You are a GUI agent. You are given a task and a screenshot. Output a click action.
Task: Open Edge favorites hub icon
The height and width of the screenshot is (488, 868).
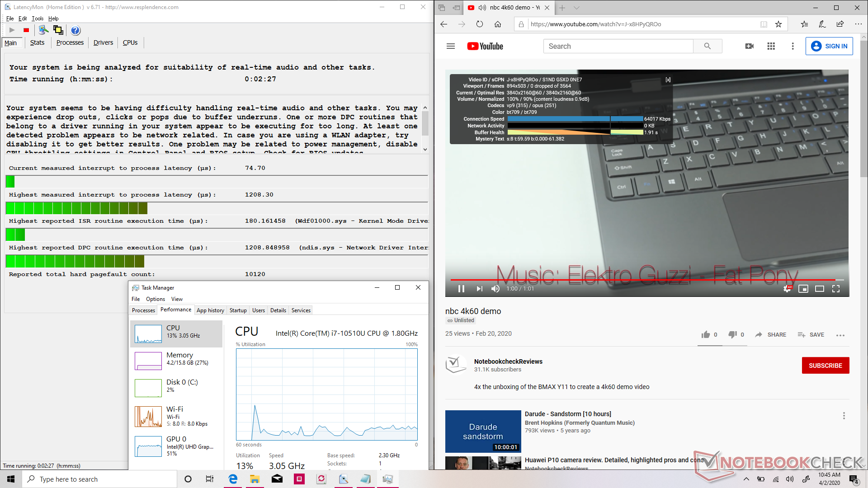tap(804, 24)
